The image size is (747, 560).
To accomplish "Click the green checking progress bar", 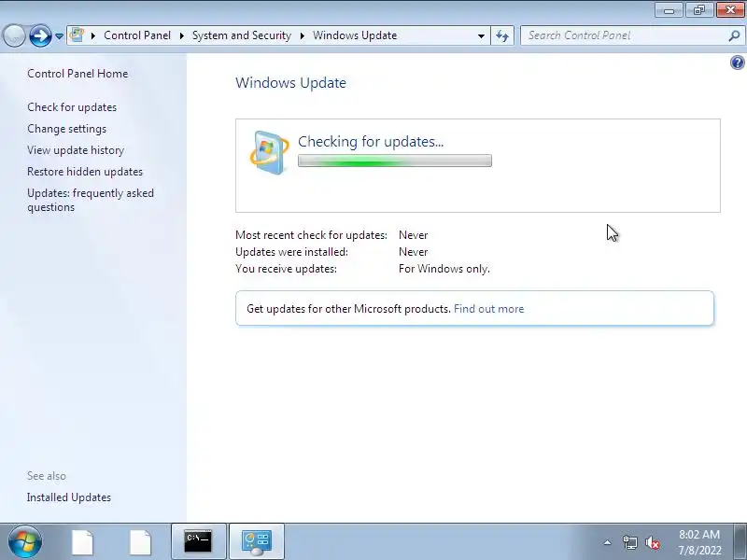I will 395,161.
